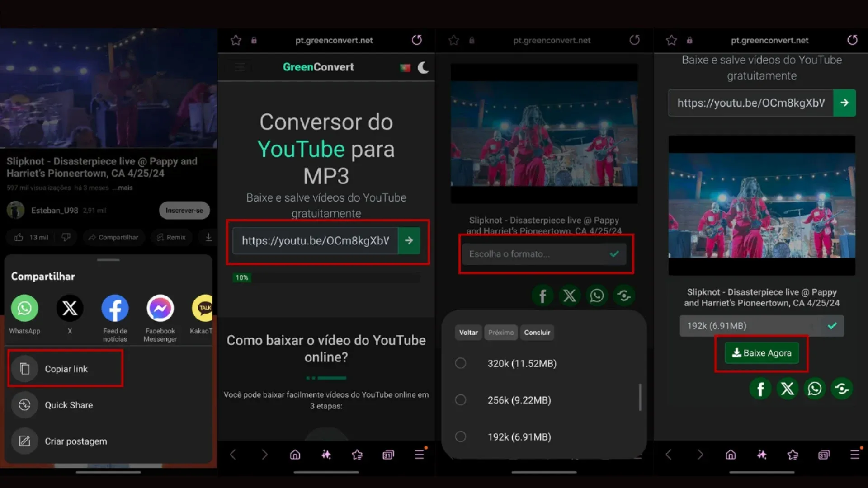Share via WhatsApp from the share sheet

point(24,308)
